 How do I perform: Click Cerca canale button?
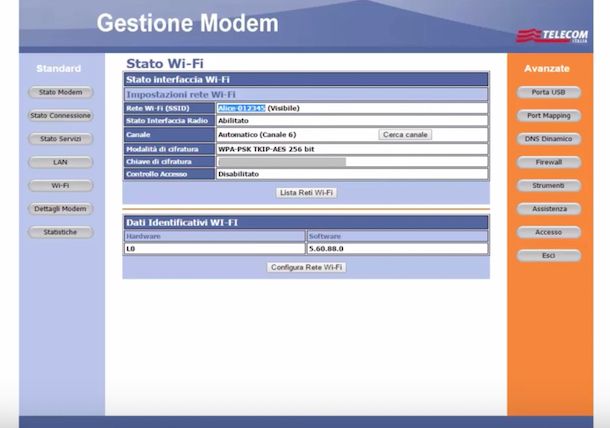(x=405, y=135)
